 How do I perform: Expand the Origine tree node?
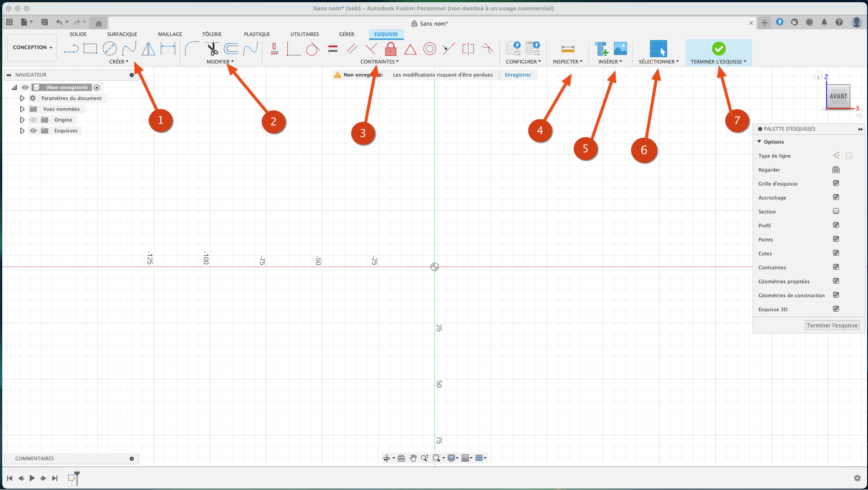click(x=22, y=120)
